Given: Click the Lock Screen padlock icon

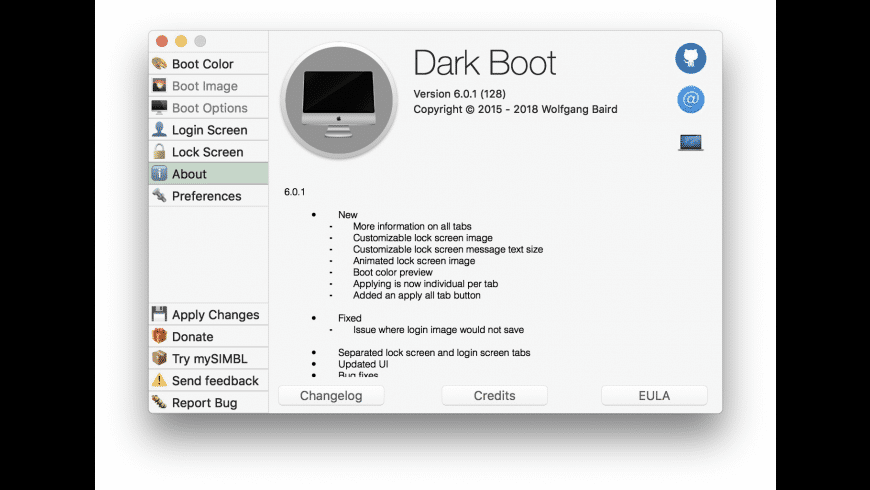Looking at the screenshot, I should 159,151.
